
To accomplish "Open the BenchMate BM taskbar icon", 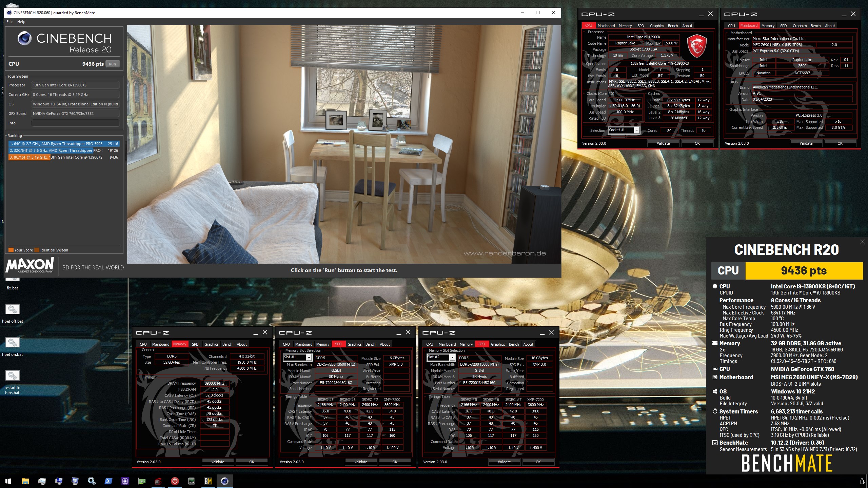I will [x=208, y=481].
